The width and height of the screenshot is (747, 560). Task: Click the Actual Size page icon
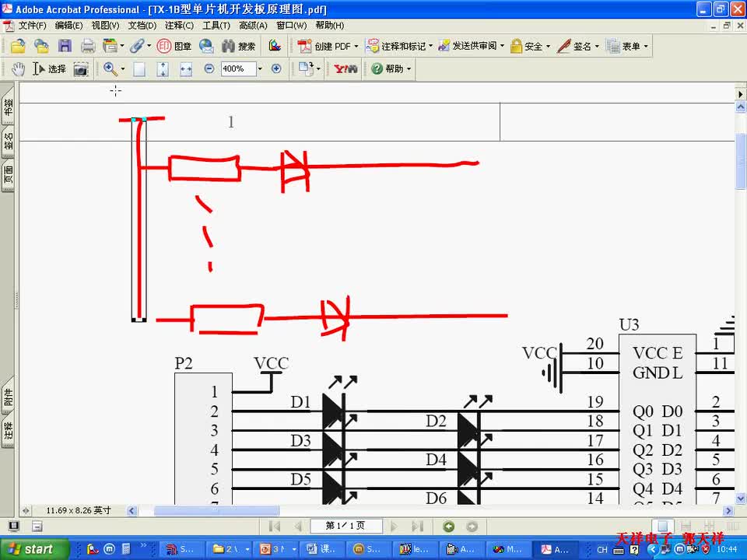[139, 69]
